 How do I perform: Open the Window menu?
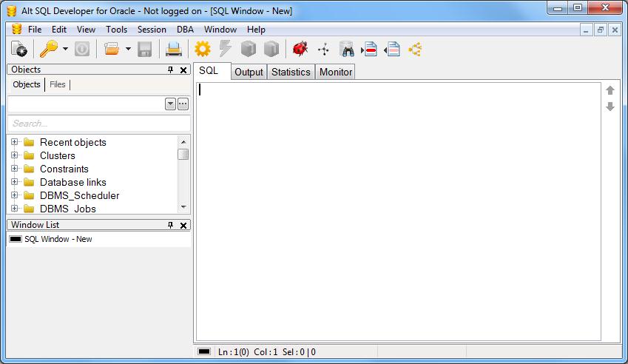(x=220, y=30)
